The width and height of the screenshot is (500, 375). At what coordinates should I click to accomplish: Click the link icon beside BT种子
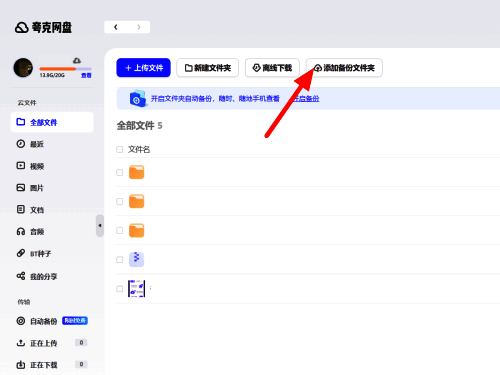click(21, 253)
